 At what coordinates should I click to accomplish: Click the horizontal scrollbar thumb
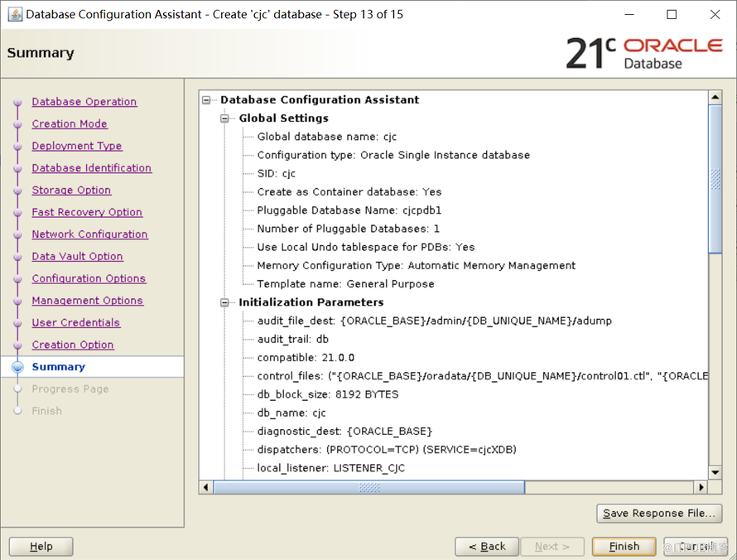pos(368,488)
